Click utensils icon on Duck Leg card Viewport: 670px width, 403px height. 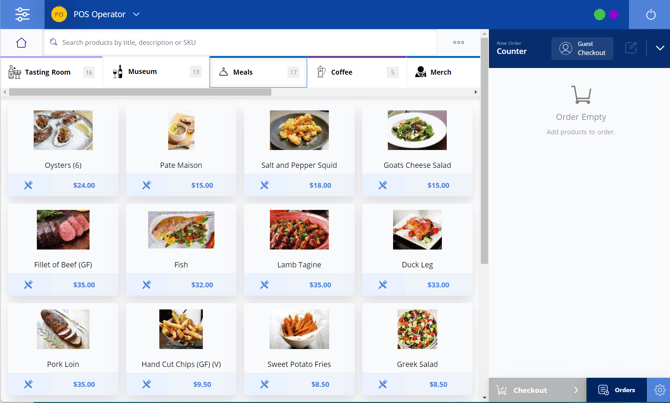(x=382, y=285)
